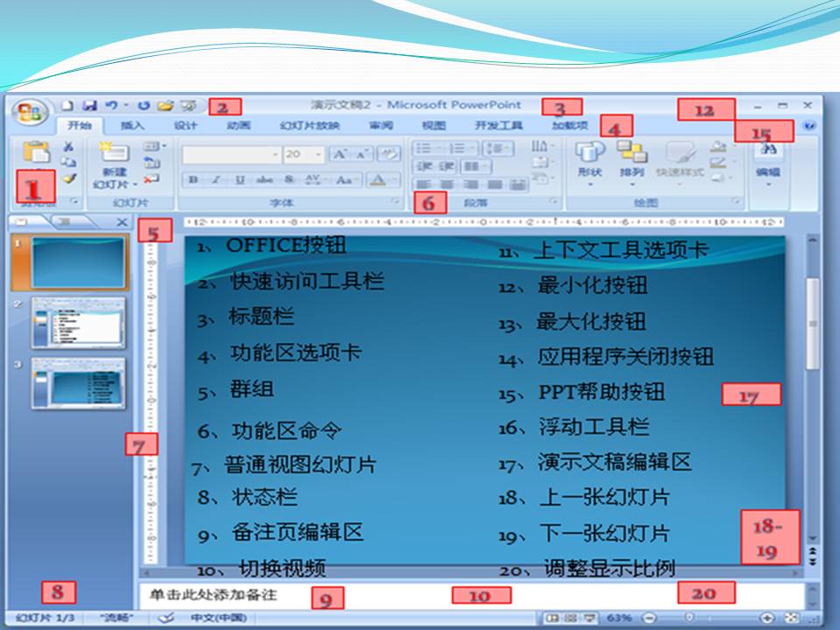Image resolution: width=840 pixels, height=630 pixels.
Task: Switch to the 插入 ribbon tab
Action: pyautogui.click(x=132, y=125)
